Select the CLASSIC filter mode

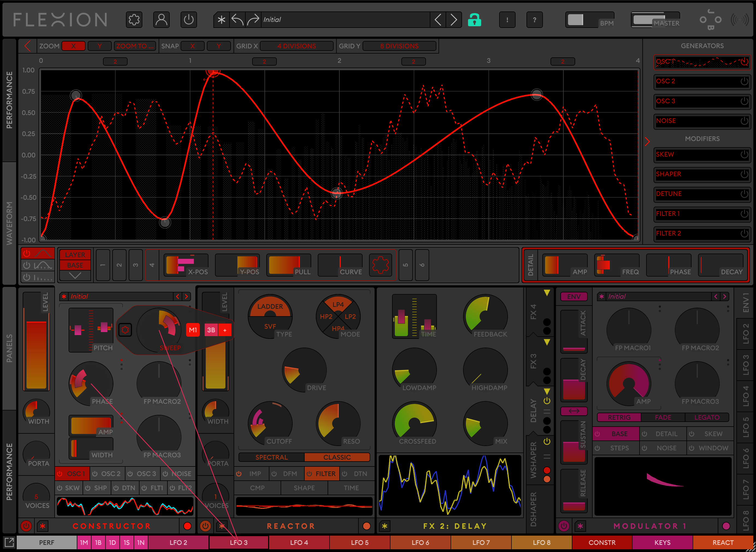pyautogui.click(x=337, y=457)
